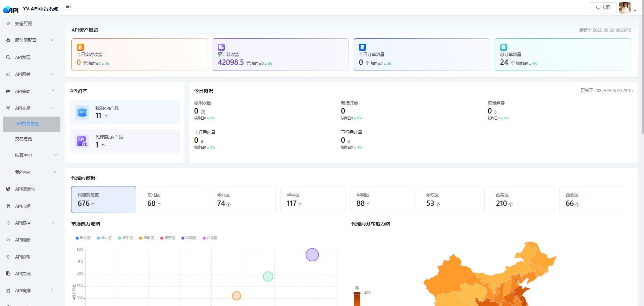Toggle 东北区 legend in market heatmap
The width and height of the screenshot is (644, 306).
(83, 238)
